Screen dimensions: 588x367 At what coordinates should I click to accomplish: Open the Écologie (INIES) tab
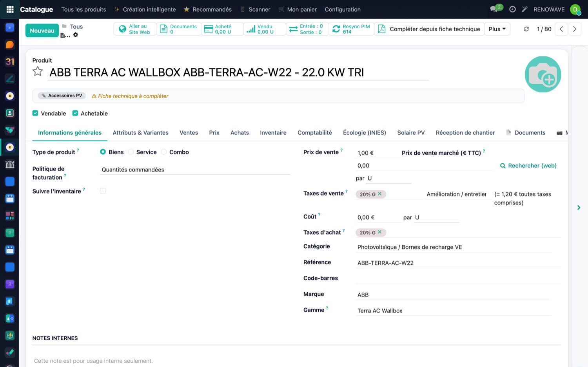[365, 133]
